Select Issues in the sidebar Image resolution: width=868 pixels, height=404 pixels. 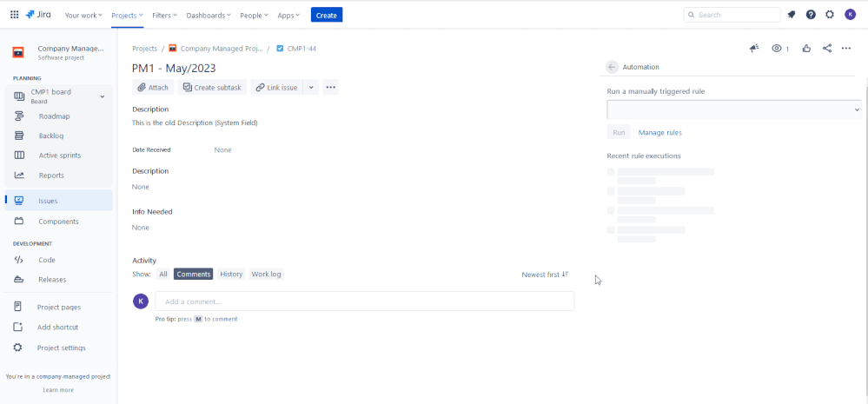tap(59, 201)
